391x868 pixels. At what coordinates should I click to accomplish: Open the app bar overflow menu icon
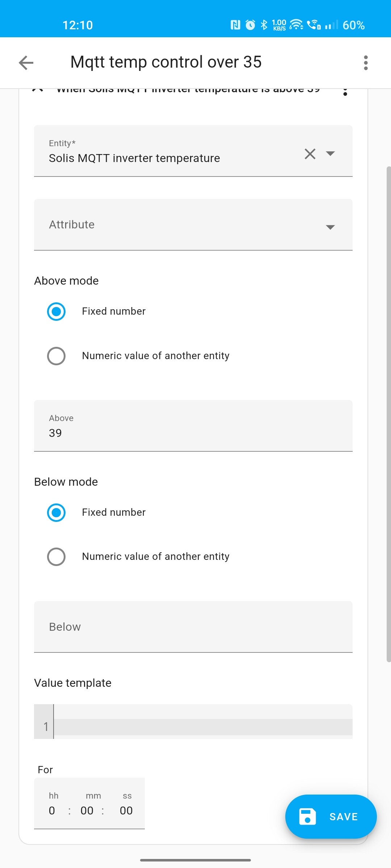[x=366, y=62]
